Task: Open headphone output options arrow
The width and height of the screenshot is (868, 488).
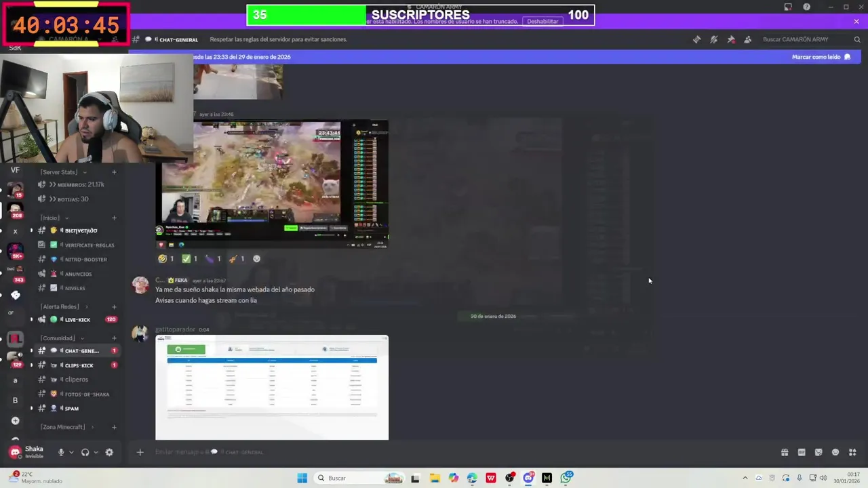Action: [x=96, y=452]
